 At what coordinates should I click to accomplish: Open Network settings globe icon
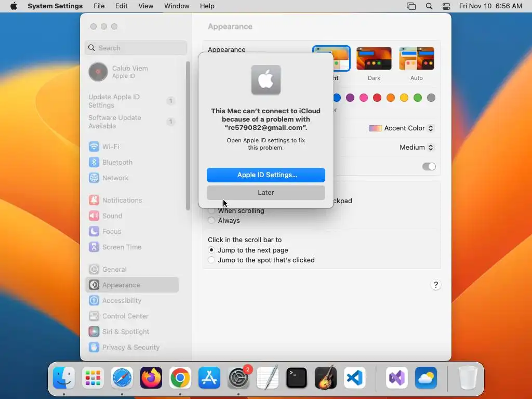coord(94,178)
